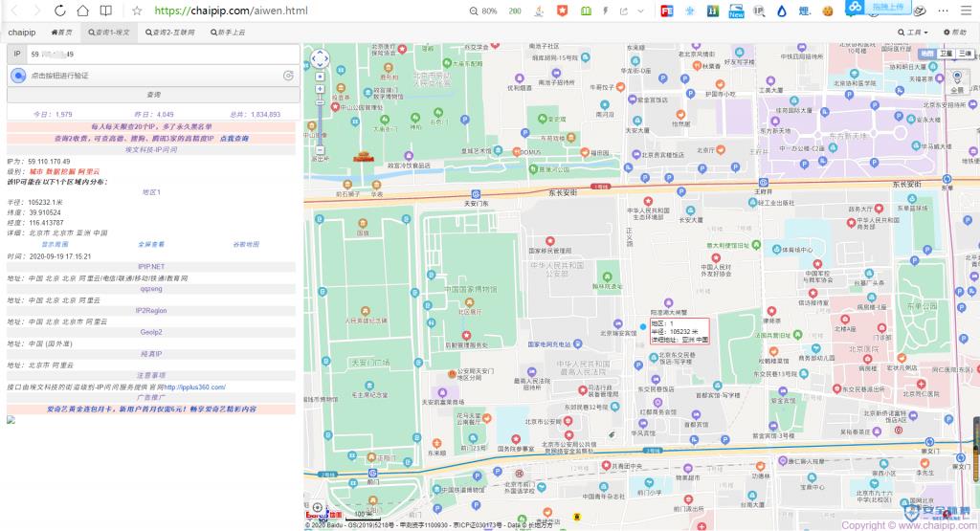The width and height of the screenshot is (980, 531).
Task: Open the browser three-dots more menu
Action: (943, 11)
